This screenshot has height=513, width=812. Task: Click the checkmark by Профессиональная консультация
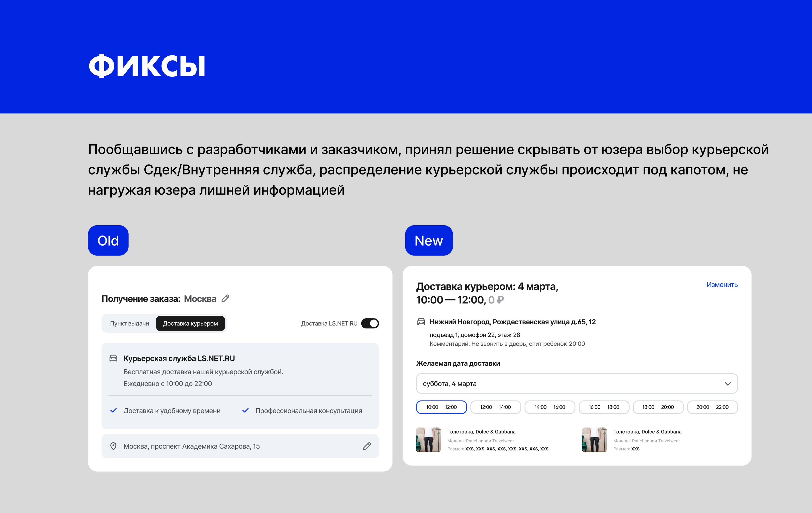(x=245, y=410)
